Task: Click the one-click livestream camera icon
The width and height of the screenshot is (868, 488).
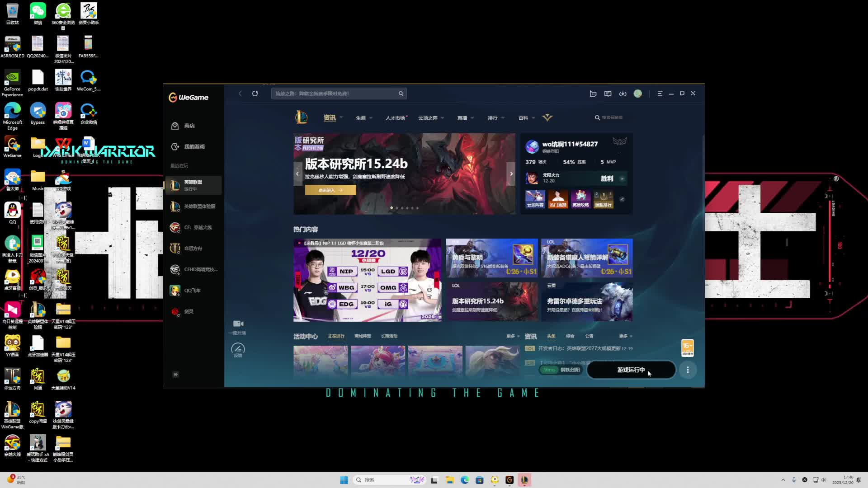Action: [x=238, y=324]
